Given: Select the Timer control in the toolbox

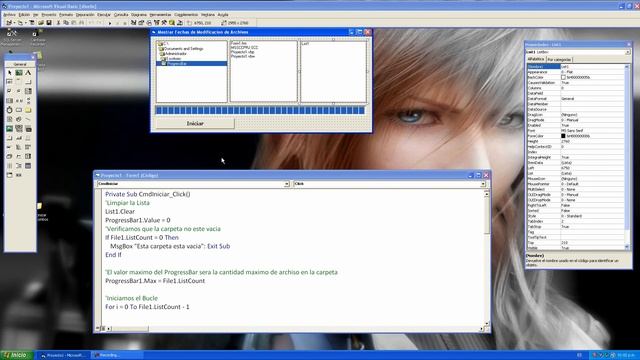Looking at the screenshot, I should pyautogui.click(x=9, y=110).
